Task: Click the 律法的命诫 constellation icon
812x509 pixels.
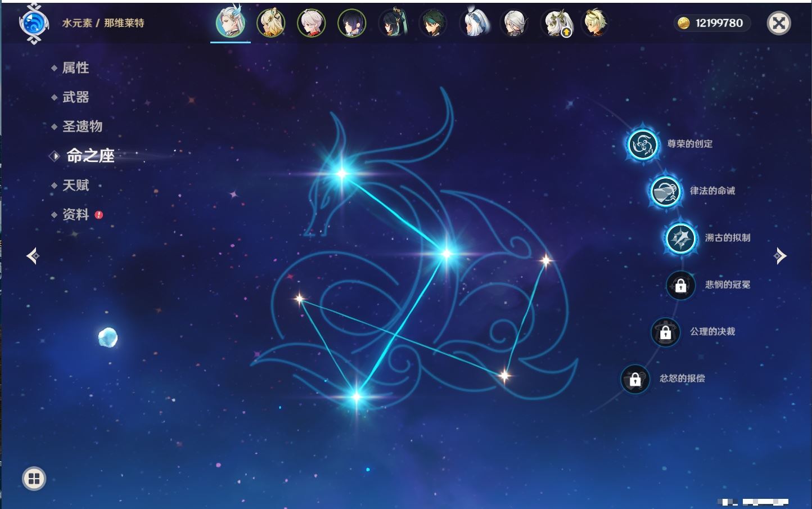Action: point(665,191)
